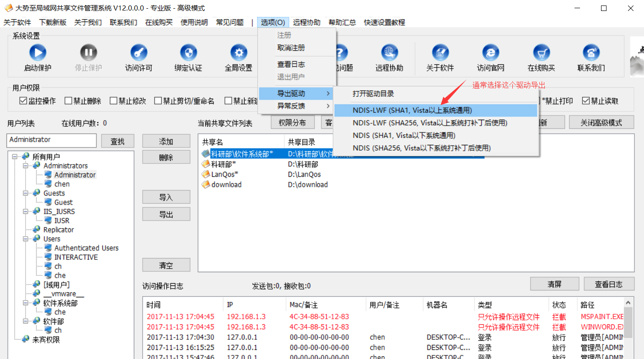Select NDIS-LWF (SHA1, Vista以上系统通用) driver
The width and height of the screenshot is (644, 359).
pos(436,110)
